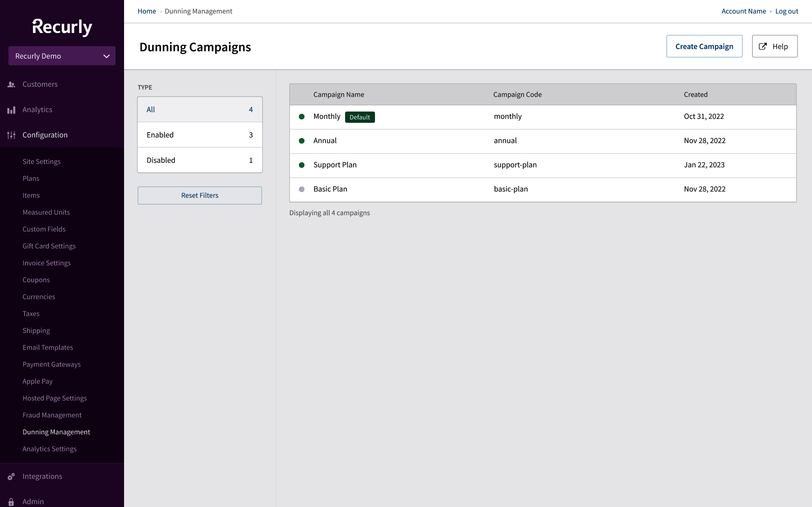Open Help via the external link icon

tap(762, 46)
